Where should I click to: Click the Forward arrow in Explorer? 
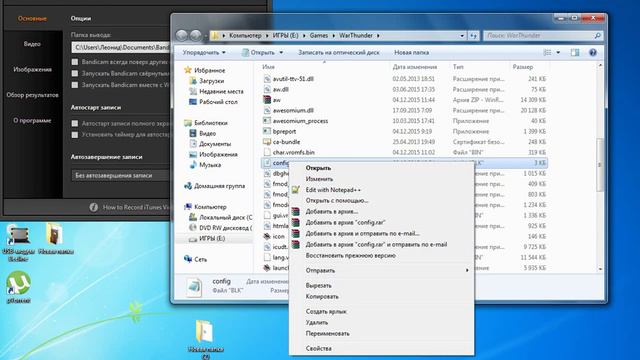[x=196, y=36]
